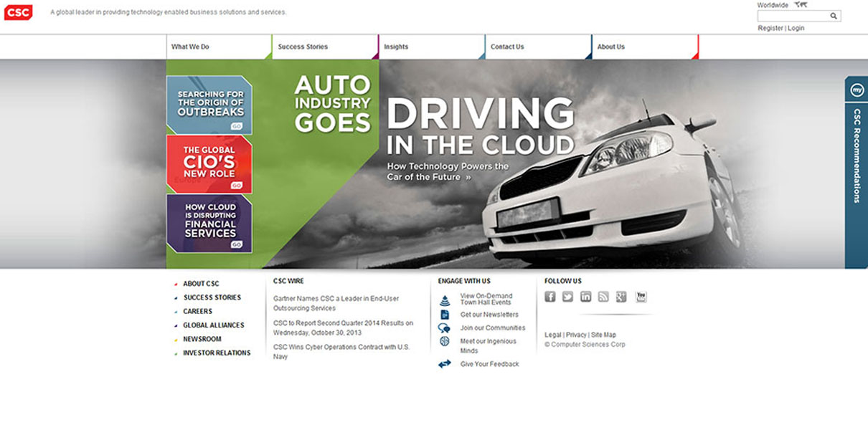Image resolution: width=868 pixels, height=430 pixels.
Task: Click the 'A global leader' tagline text
Action: point(169,12)
